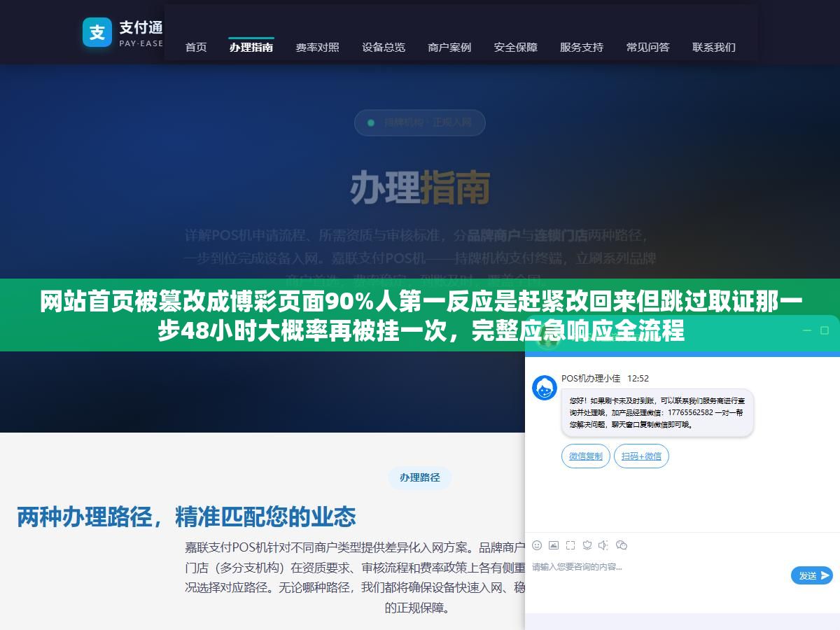This screenshot has height=630, width=840.
Task: Open the emoji picker in chat toolbar
Action: (537, 545)
